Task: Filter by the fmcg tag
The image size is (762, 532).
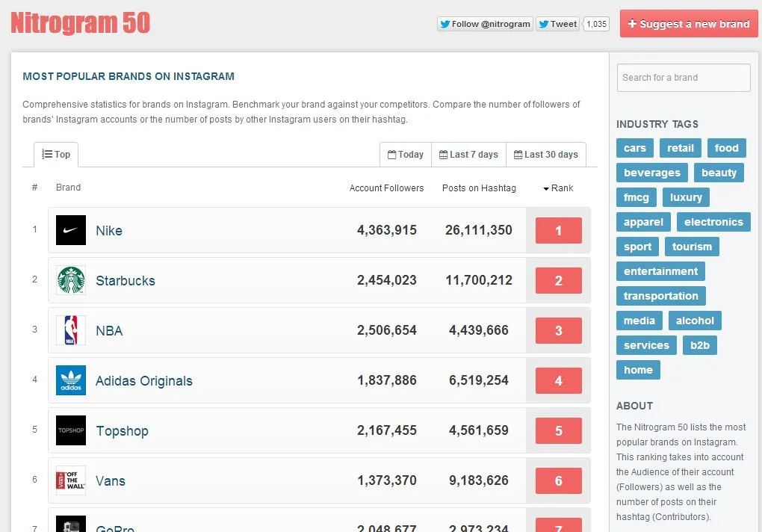Action: tap(636, 198)
